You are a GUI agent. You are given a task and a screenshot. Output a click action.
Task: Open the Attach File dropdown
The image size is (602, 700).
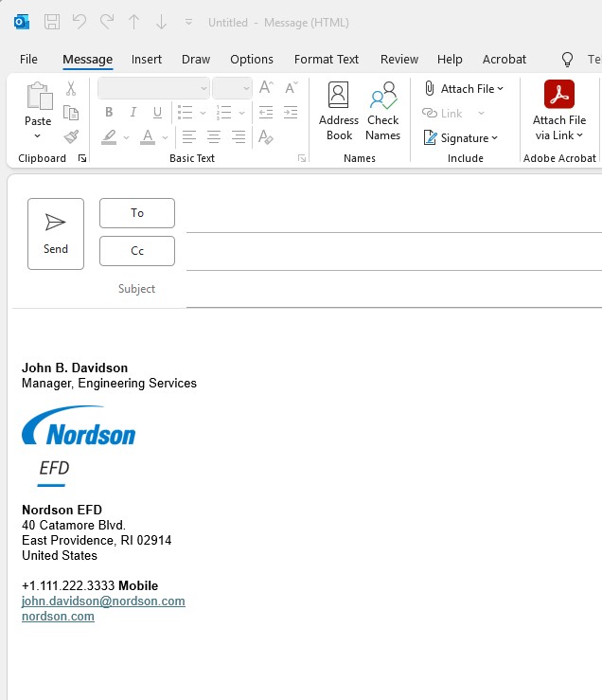coord(463,88)
